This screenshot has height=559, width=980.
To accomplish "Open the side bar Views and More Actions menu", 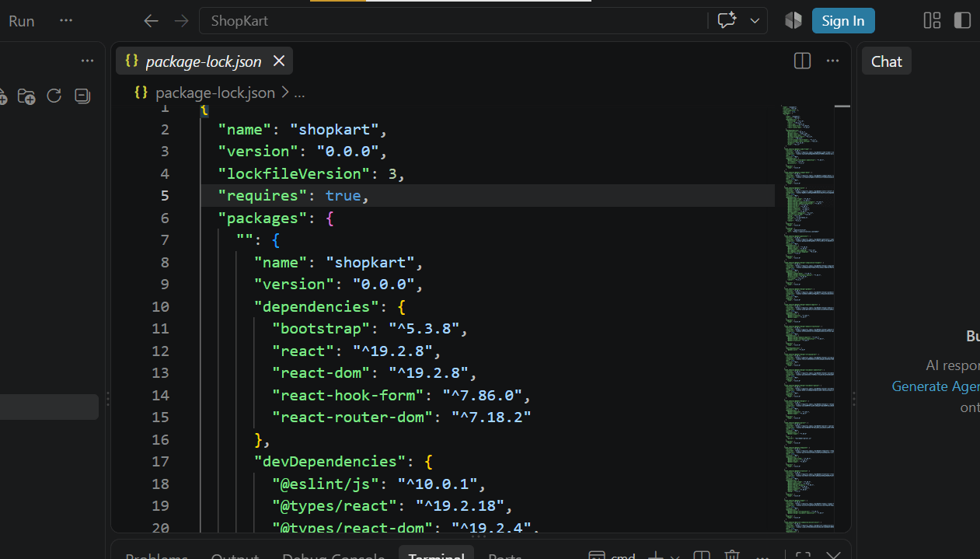I will tap(88, 61).
